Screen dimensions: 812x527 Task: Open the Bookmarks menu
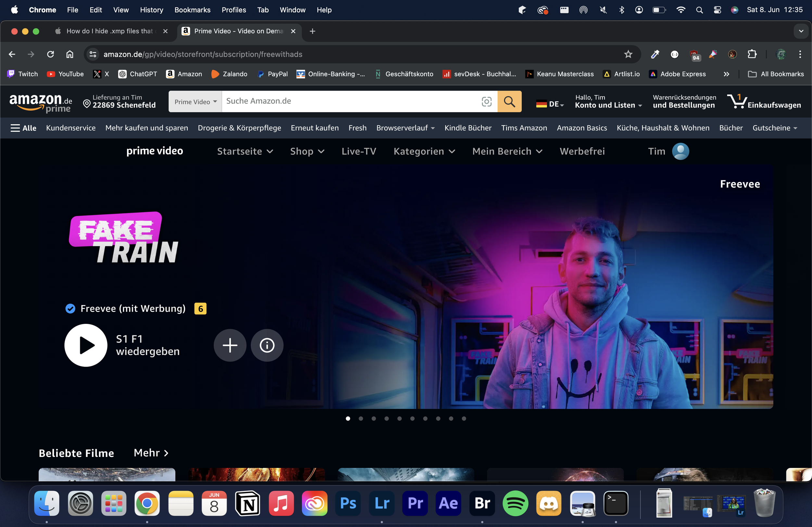[x=192, y=10]
